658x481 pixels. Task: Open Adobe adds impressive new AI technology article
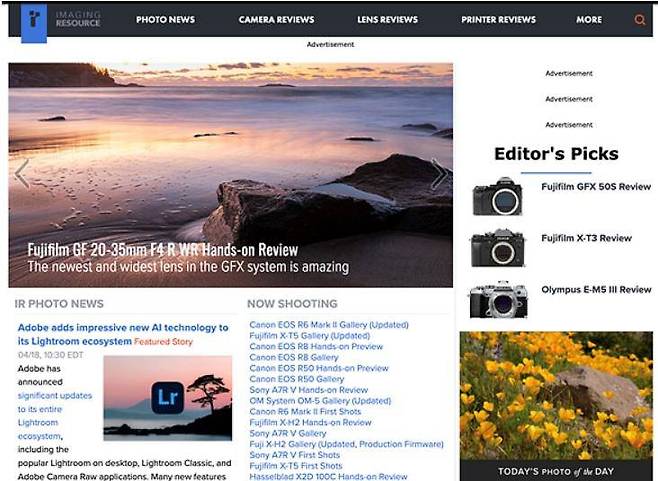pyautogui.click(x=123, y=334)
